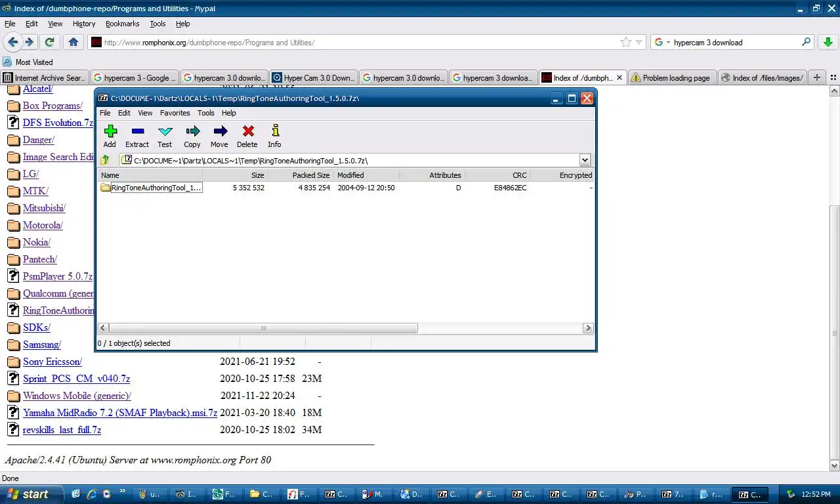Click the folder icon beside Nokia
Image resolution: width=840 pixels, height=504 pixels.
(x=13, y=242)
